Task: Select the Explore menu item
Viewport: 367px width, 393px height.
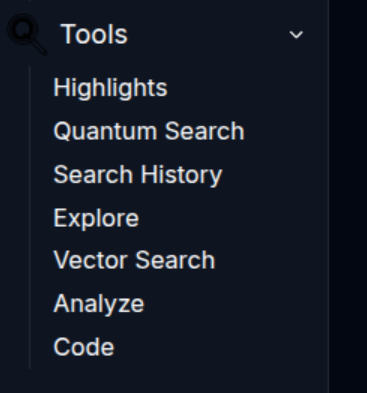Action: pyautogui.click(x=96, y=218)
